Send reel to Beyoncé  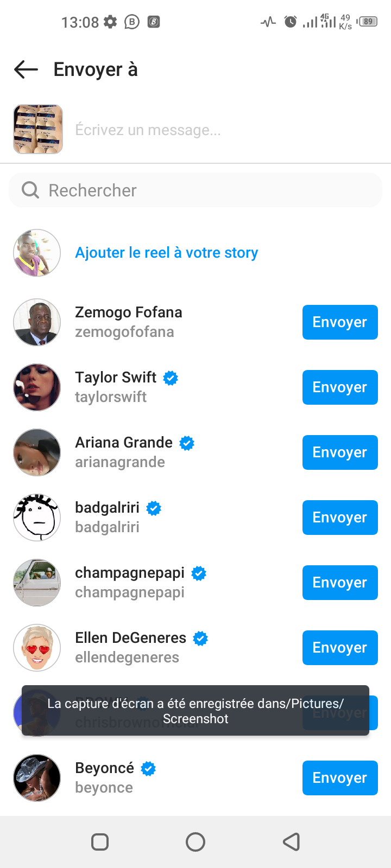click(x=340, y=778)
